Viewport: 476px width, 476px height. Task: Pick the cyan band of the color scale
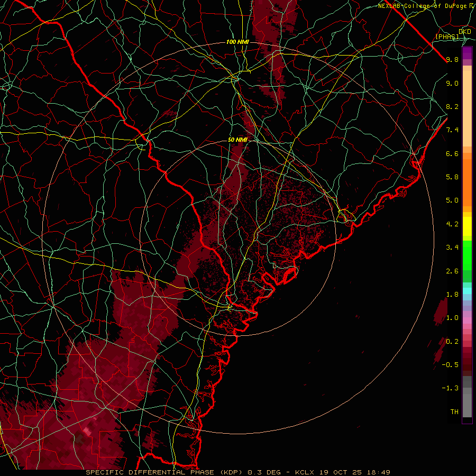[x=467, y=291]
